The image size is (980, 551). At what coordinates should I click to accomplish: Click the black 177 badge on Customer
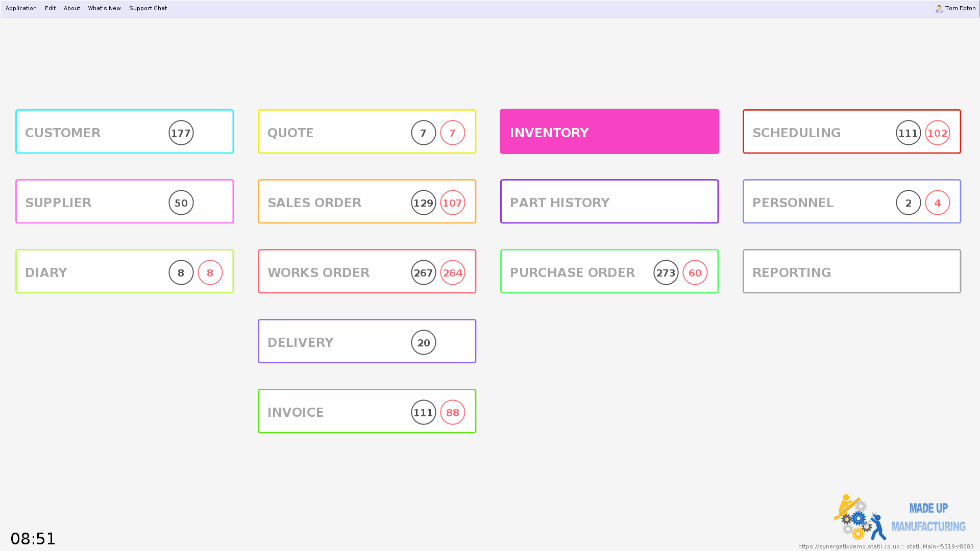click(181, 133)
